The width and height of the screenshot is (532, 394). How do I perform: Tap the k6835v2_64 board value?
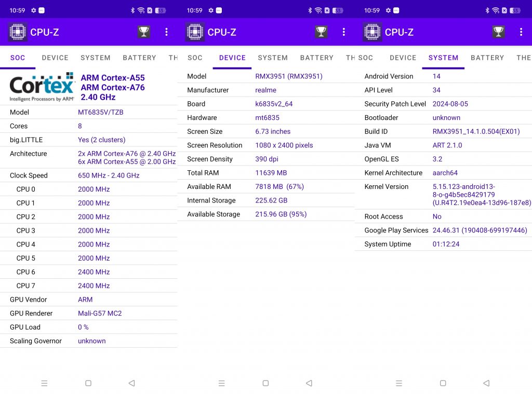click(274, 104)
